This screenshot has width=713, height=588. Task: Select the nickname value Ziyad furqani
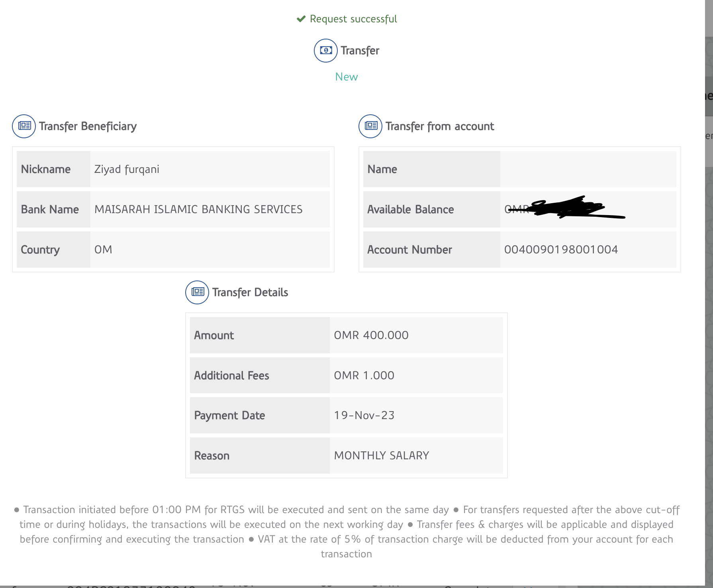(127, 169)
